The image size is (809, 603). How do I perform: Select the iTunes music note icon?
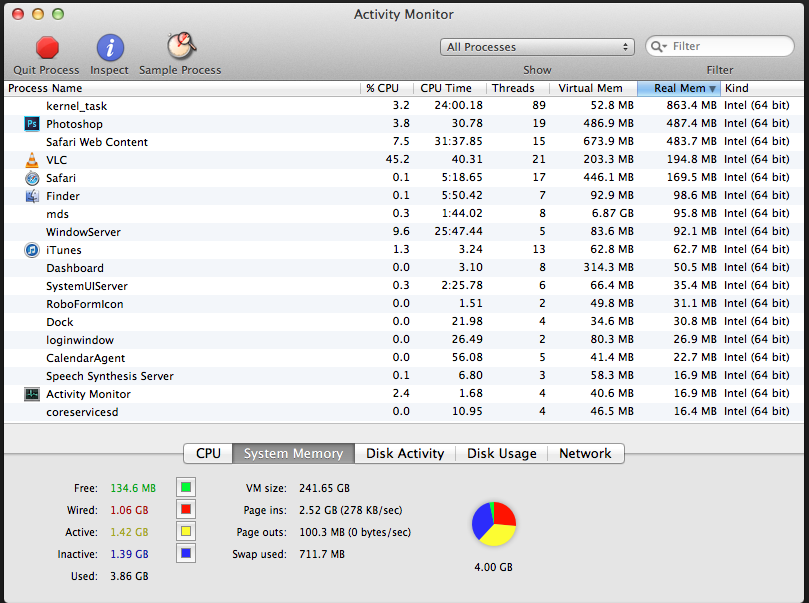tap(32, 250)
